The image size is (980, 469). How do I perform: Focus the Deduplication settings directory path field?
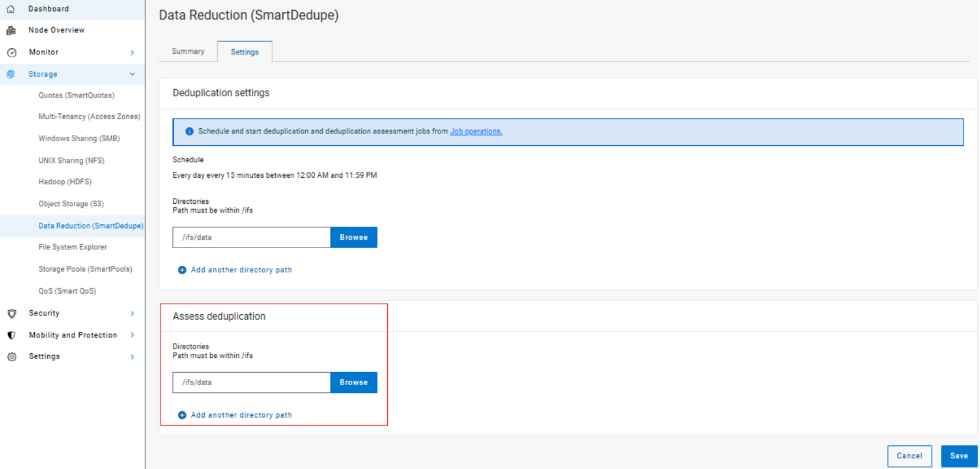[x=251, y=237]
